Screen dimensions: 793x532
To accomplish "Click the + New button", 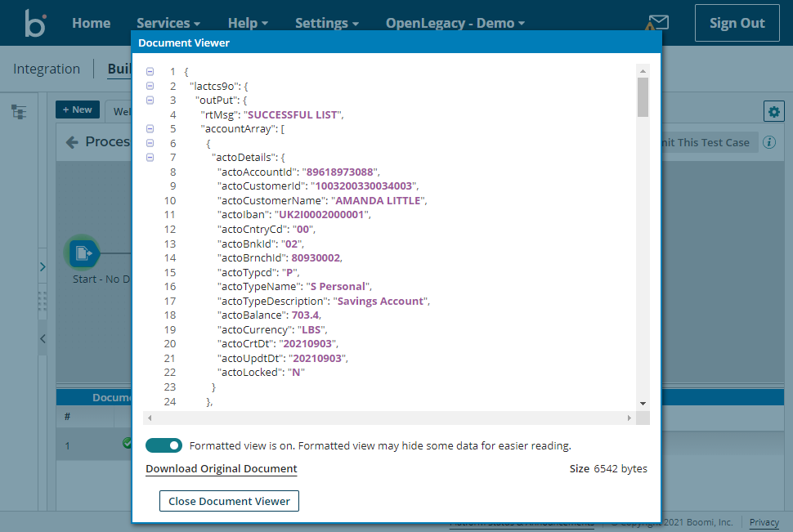I will (77, 109).
